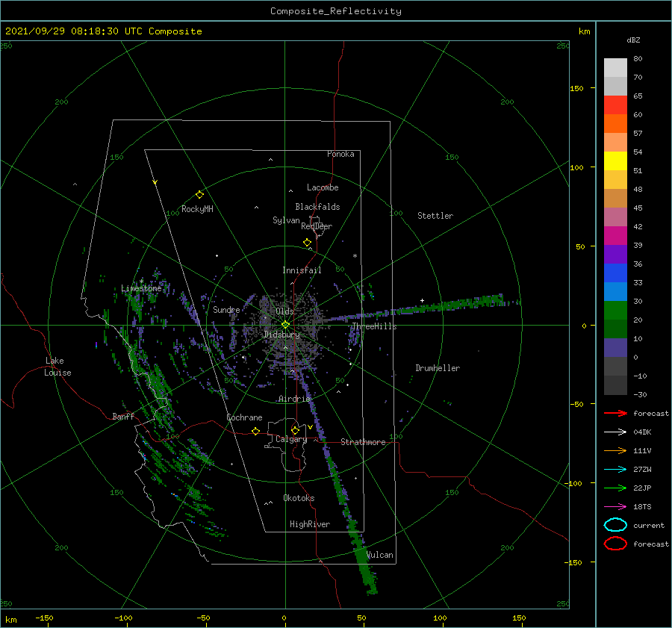Click the yellow radar site marker at center
The height and width of the screenshot is (628, 672).
(285, 325)
